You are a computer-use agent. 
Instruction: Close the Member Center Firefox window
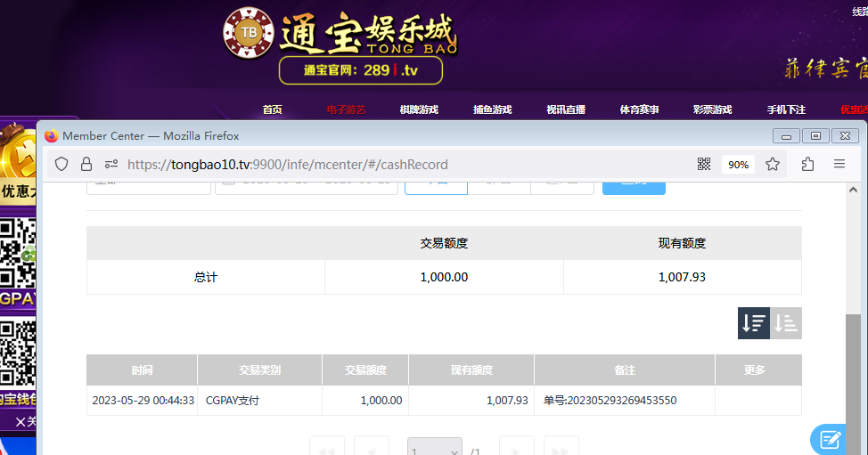point(845,136)
